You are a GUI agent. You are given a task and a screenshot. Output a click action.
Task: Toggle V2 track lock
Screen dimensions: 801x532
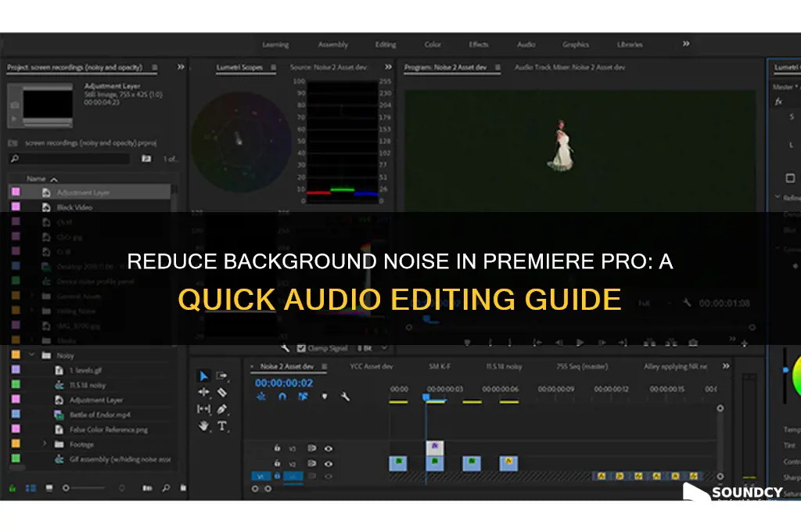tap(277, 463)
